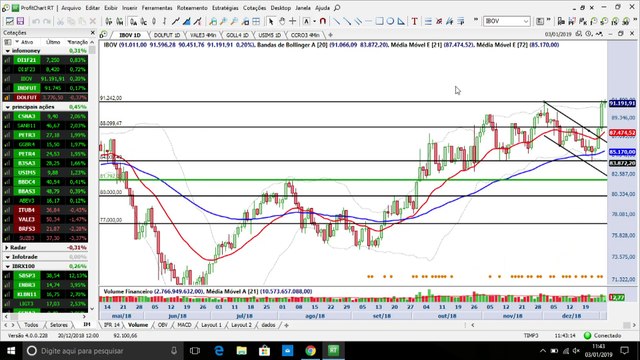Viewport: 640px width, 360px height.
Task: Select the PETR3 quote row
Action: [x=45, y=135]
